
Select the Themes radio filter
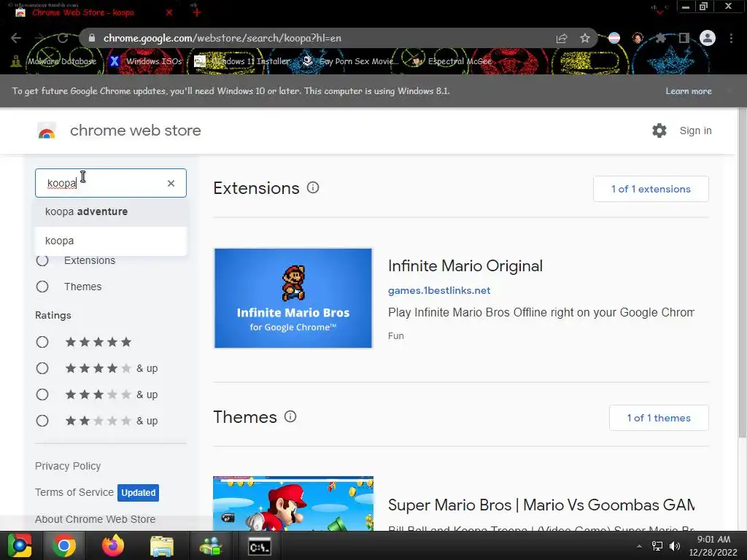(42, 287)
